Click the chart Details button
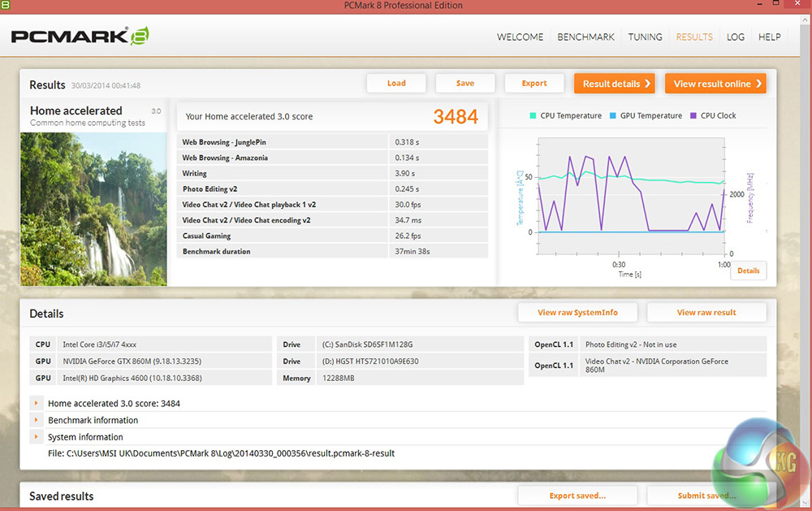The width and height of the screenshot is (812, 511). click(748, 271)
